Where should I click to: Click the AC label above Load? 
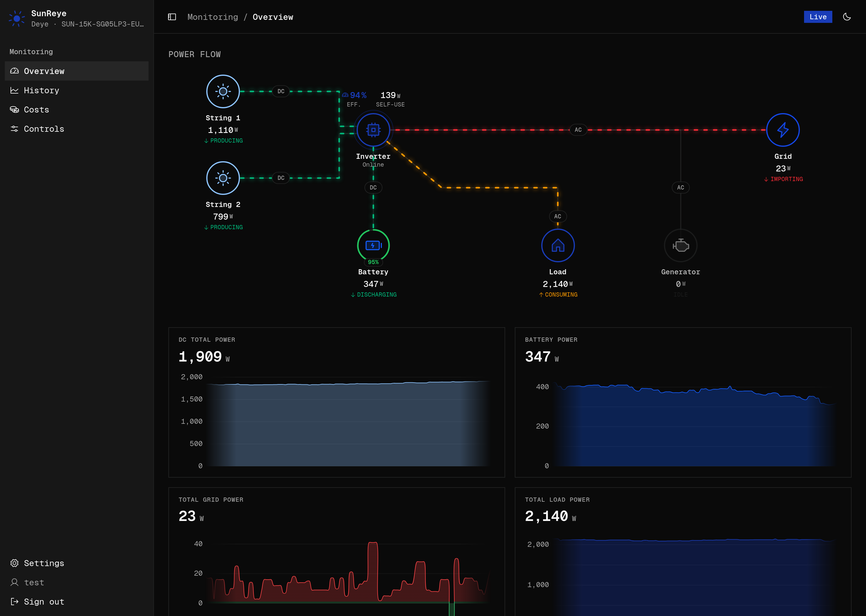click(x=558, y=217)
